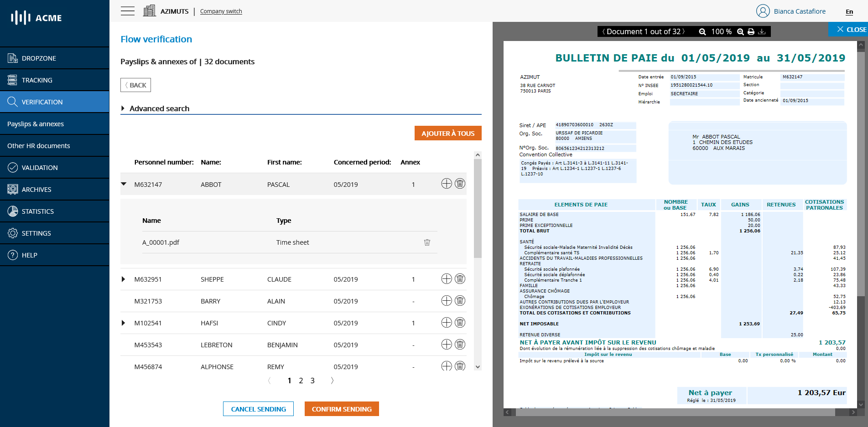Click the Company switch link

pos(221,11)
